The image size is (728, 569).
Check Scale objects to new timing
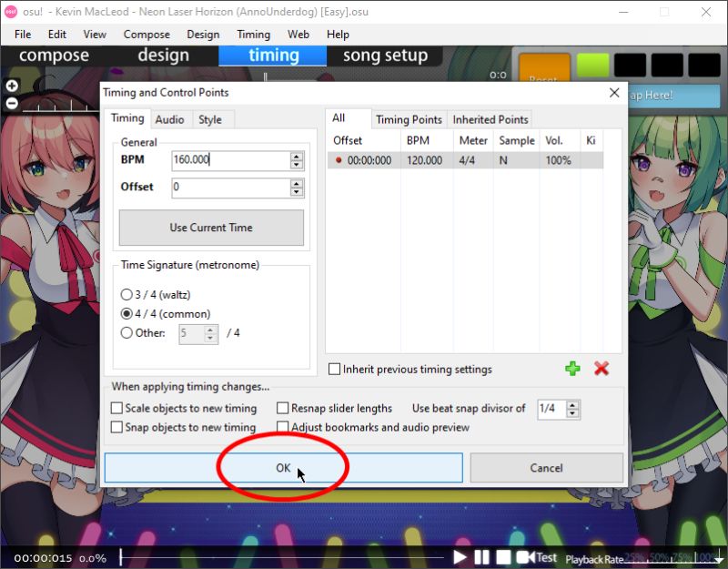click(116, 408)
